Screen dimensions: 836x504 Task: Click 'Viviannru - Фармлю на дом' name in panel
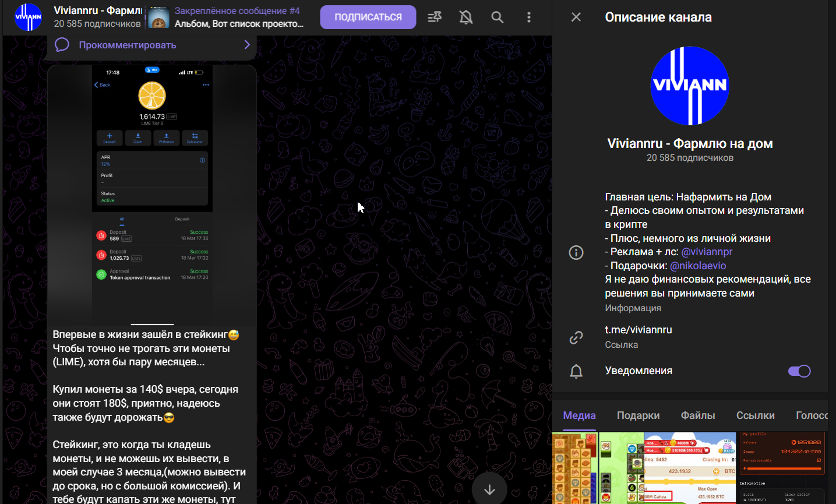(x=690, y=143)
